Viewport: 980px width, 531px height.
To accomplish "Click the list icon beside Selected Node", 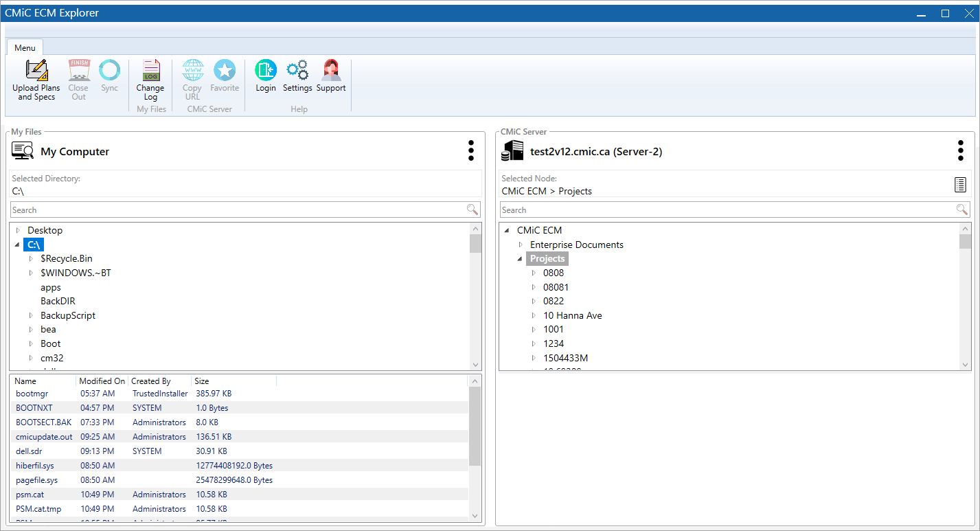I will click(960, 185).
